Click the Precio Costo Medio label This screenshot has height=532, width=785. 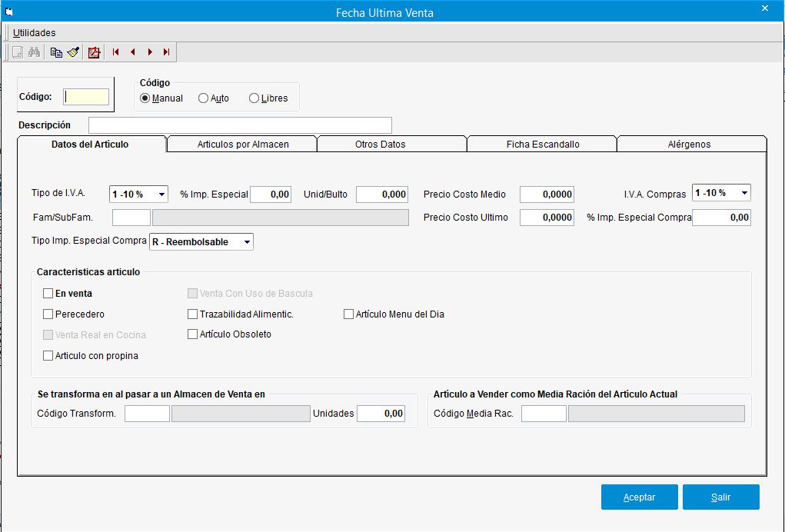click(464, 195)
